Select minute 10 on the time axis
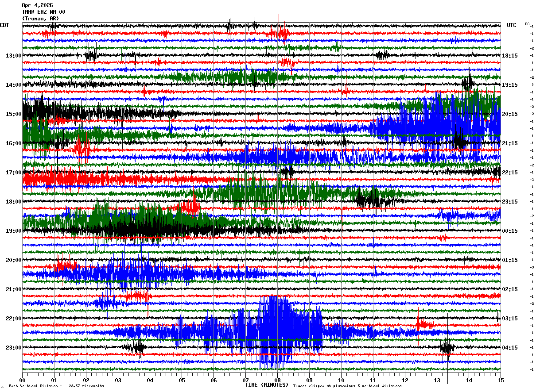The image size is (536, 392). point(341,380)
